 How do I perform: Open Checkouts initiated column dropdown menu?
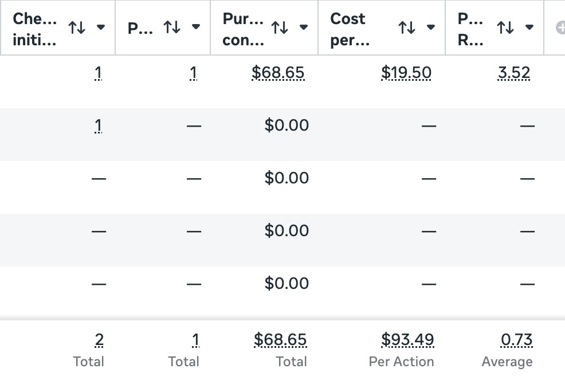[x=101, y=27]
